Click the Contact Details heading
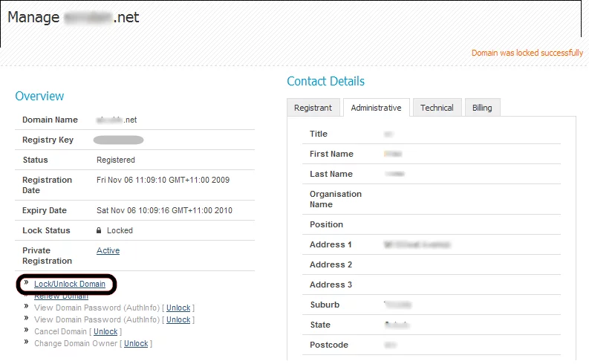Viewport: 589px width, 364px height. point(325,81)
